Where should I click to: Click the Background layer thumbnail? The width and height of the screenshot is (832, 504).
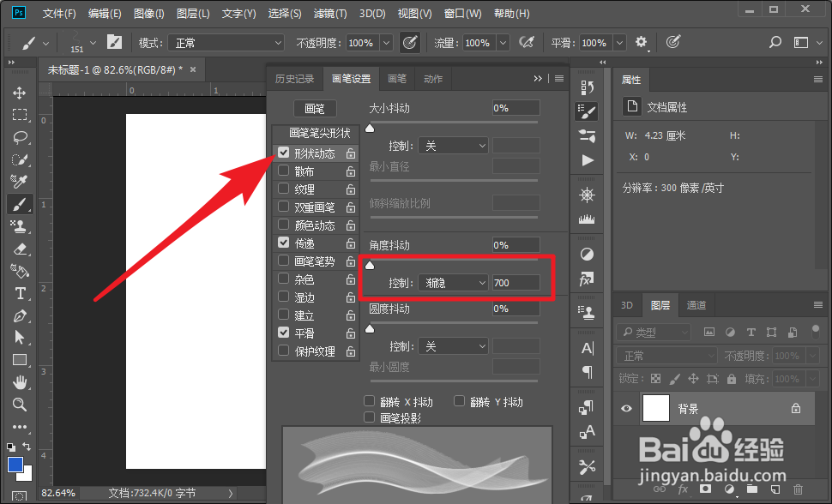[x=655, y=409]
